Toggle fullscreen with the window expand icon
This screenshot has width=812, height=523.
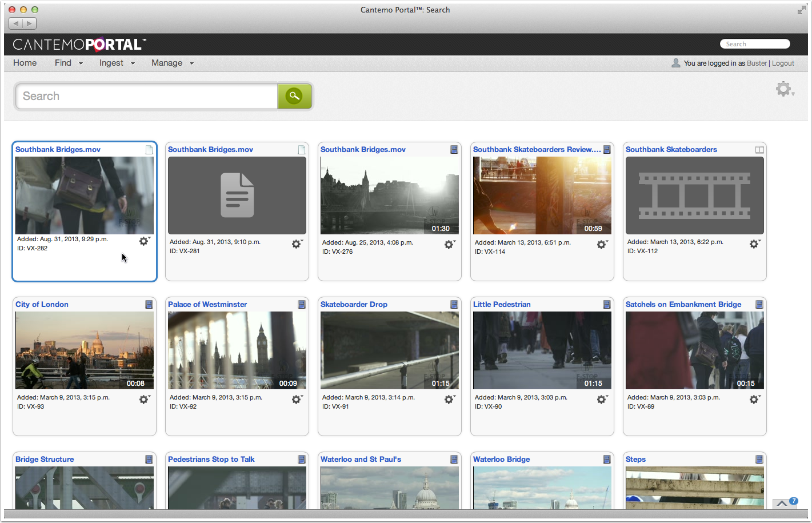[x=802, y=10]
